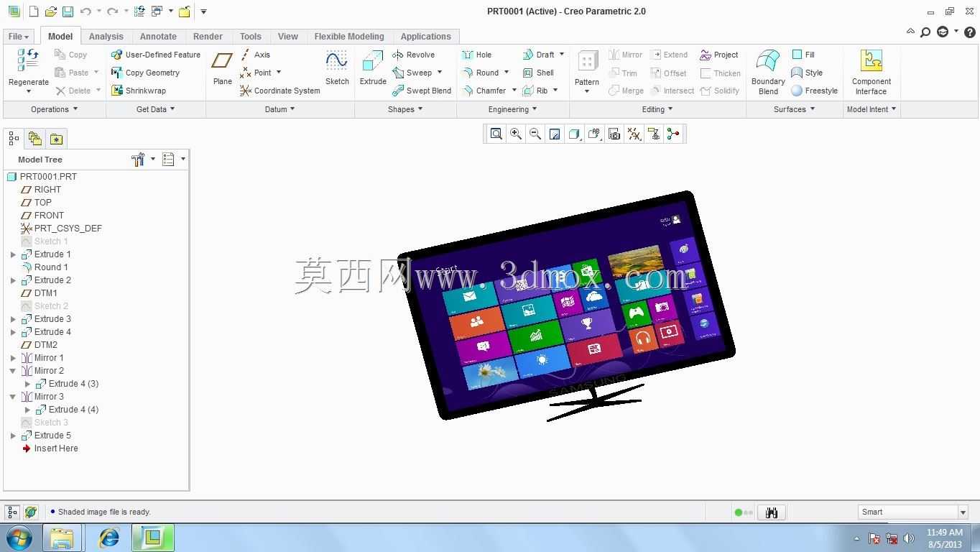Open Internet Explorer from the taskbar
980x552 pixels.
[x=108, y=538]
